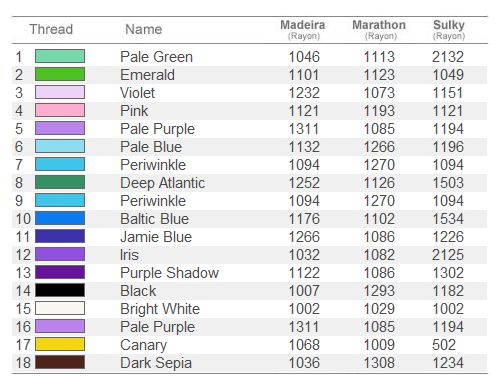Choose the Pink thread swatch
This screenshot has height=384, width=500.
pos(60,110)
